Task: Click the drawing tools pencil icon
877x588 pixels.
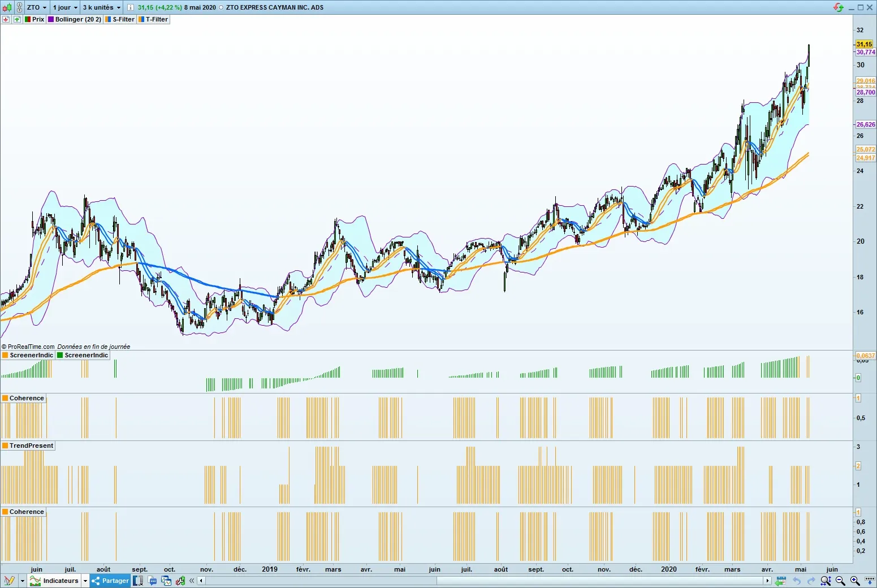Action: pos(10,581)
